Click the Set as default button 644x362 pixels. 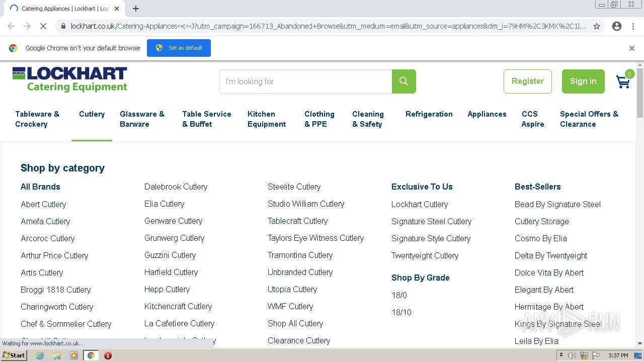click(179, 48)
